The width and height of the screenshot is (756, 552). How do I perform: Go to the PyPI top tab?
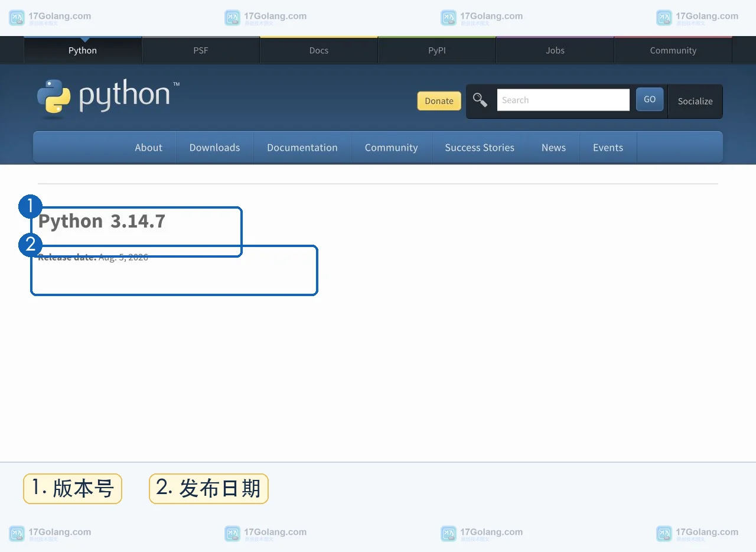[437, 50]
